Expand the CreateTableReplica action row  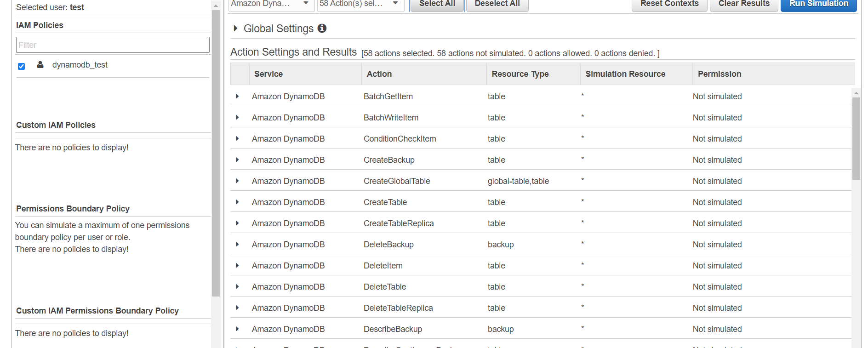pyautogui.click(x=237, y=223)
